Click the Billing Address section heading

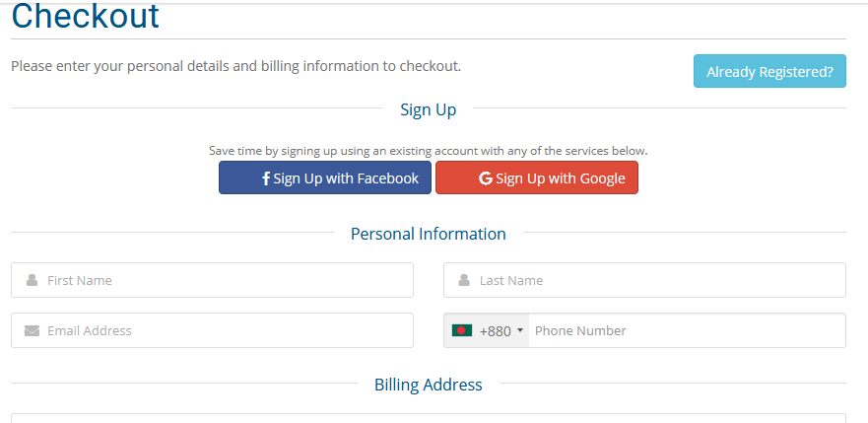428,385
